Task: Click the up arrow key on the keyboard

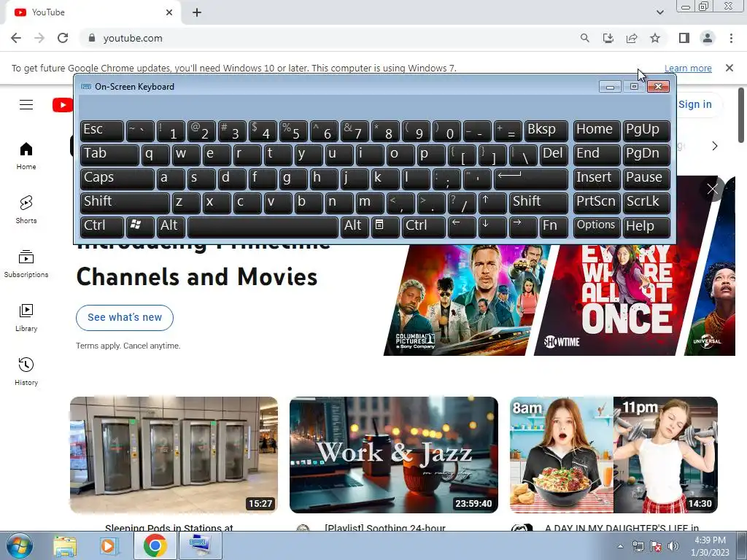Action: click(492, 203)
